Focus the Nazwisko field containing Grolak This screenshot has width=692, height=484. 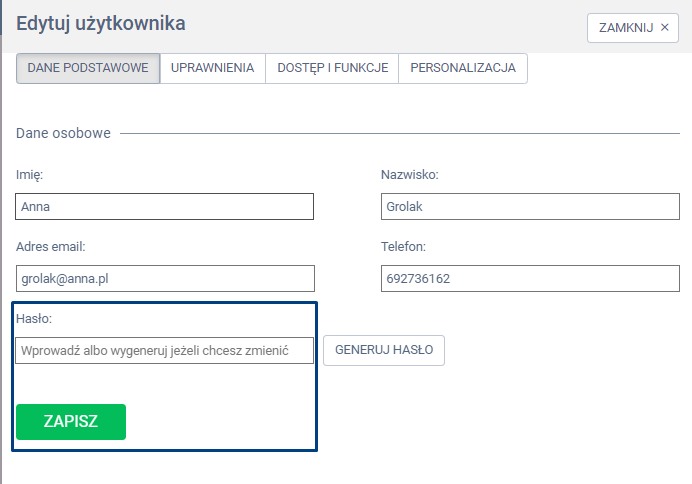[x=530, y=207]
